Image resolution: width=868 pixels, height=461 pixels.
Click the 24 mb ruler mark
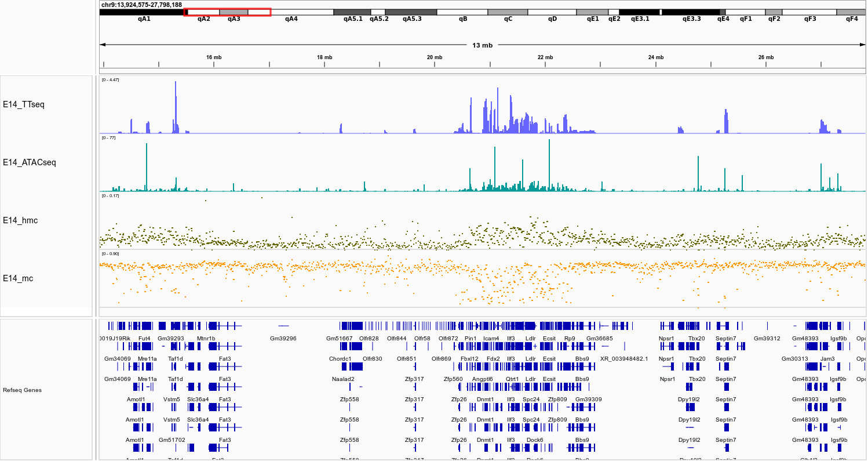(656, 57)
